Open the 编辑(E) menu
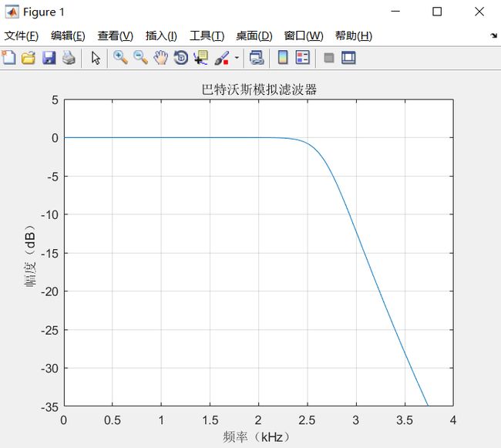Viewport: 501px width, 448px height. pos(68,35)
